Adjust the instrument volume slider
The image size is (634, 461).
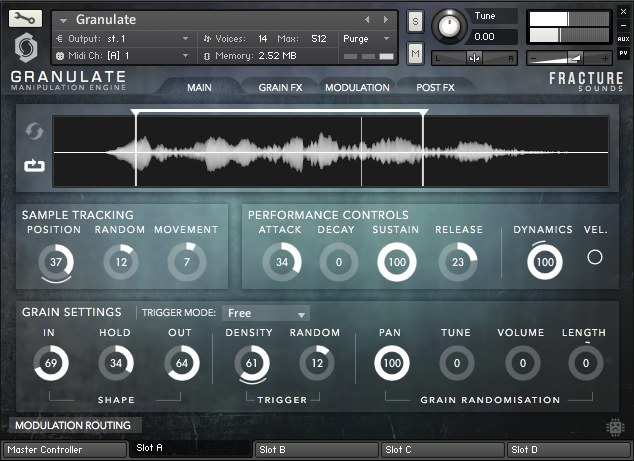click(569, 58)
